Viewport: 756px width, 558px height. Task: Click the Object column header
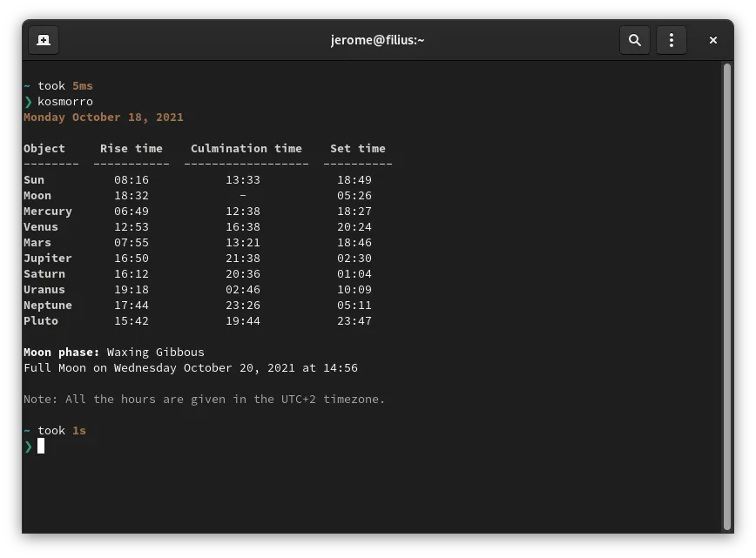click(44, 148)
